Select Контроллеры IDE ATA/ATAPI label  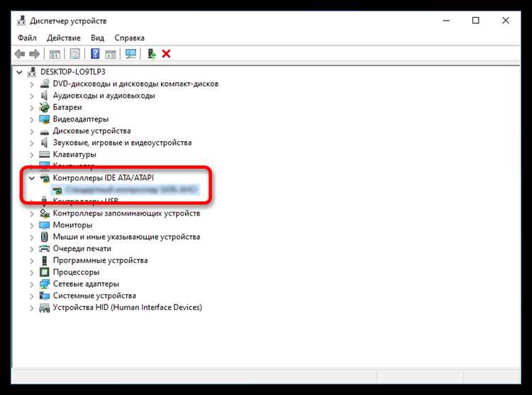pyautogui.click(x=103, y=178)
